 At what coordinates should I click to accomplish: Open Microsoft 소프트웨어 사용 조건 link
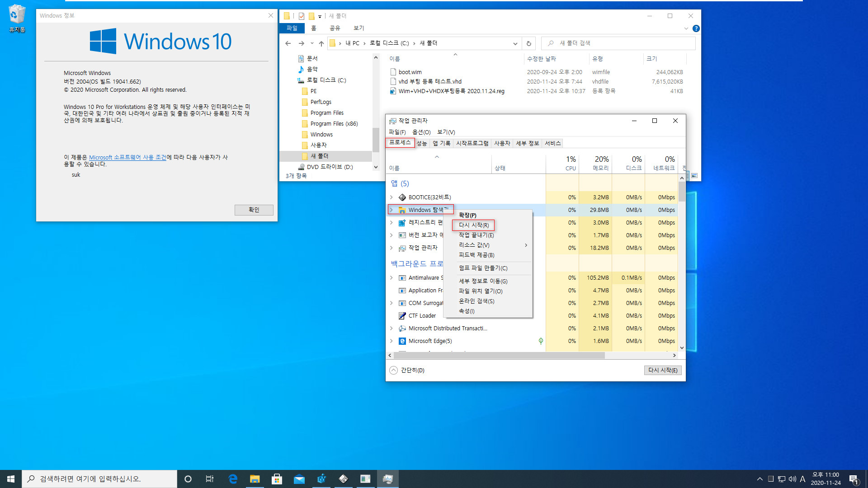coord(127,157)
